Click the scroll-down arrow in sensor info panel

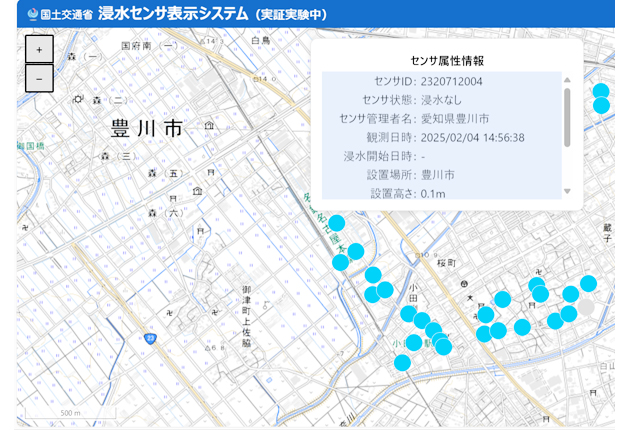(x=567, y=191)
